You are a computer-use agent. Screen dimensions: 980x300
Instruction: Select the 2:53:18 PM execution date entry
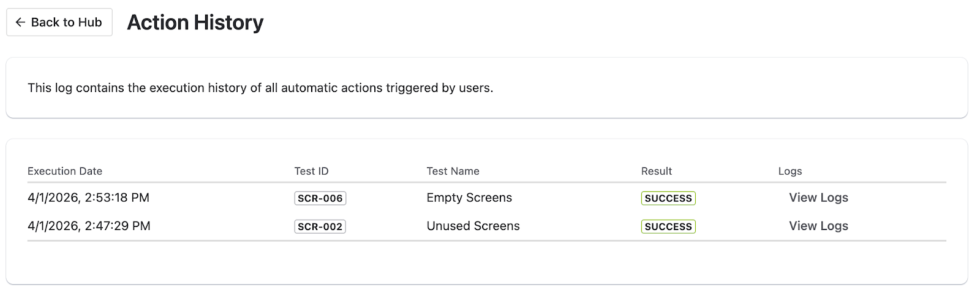coord(88,198)
